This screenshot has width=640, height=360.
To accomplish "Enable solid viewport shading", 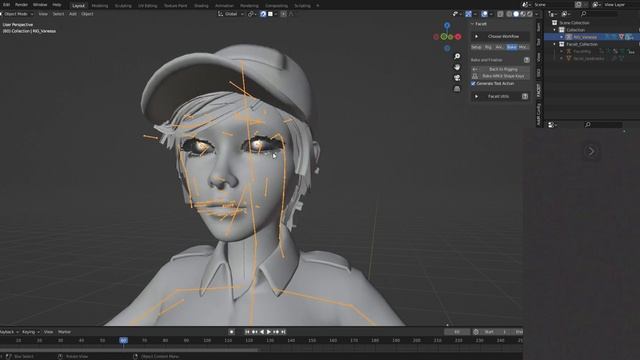I will tap(516, 14).
